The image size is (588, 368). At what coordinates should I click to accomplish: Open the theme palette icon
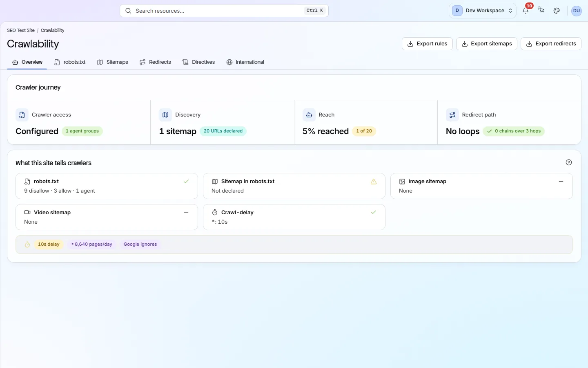click(557, 11)
